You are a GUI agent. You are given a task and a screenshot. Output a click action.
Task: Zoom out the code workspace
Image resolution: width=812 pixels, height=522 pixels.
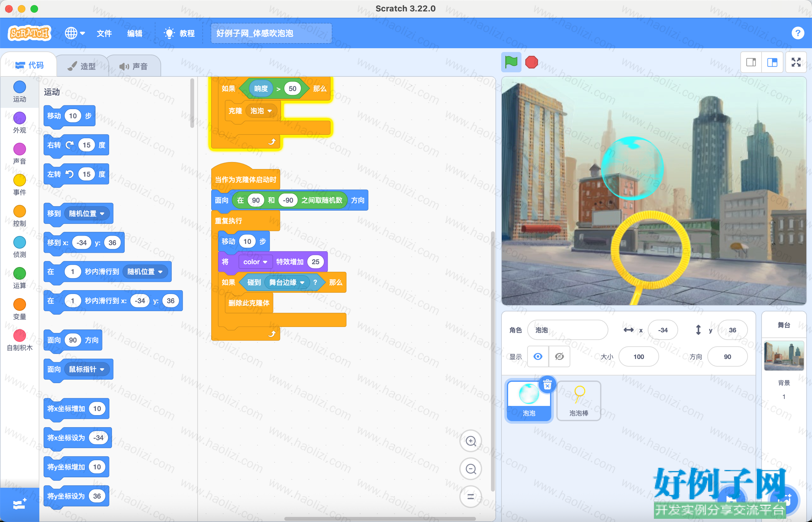pos(471,469)
